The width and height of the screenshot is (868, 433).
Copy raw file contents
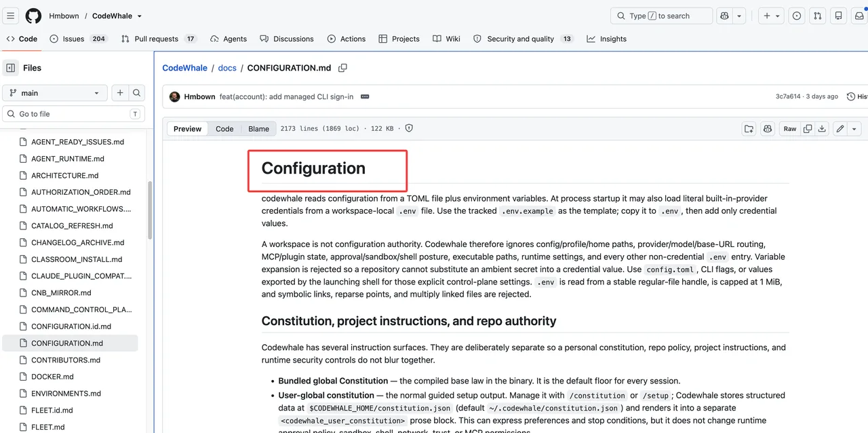pos(808,128)
